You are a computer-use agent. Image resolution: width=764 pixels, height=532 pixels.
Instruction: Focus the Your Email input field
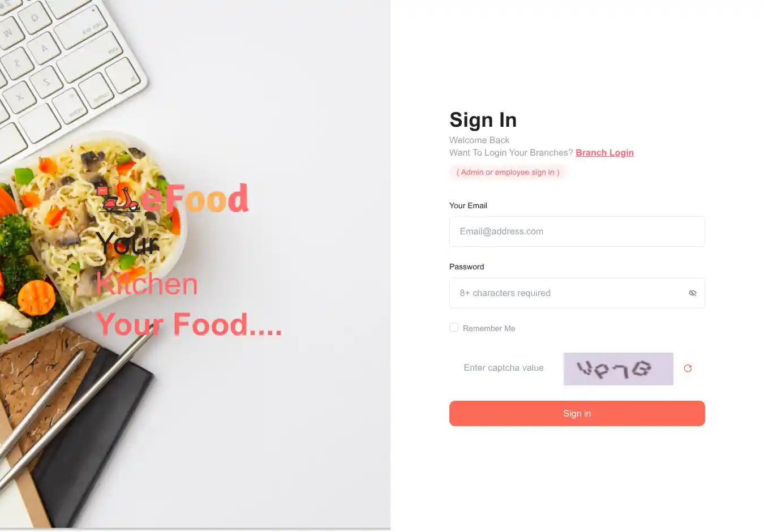point(577,231)
